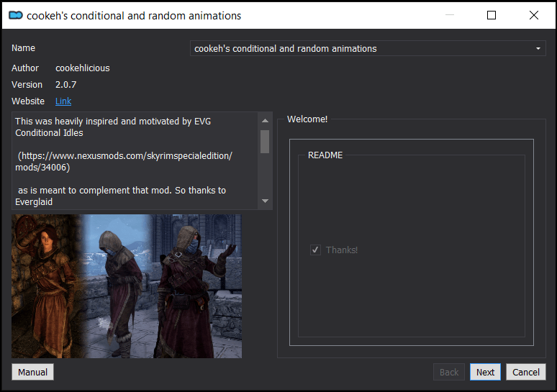
Task: Click the author name cookehlicious
Action: [83, 68]
